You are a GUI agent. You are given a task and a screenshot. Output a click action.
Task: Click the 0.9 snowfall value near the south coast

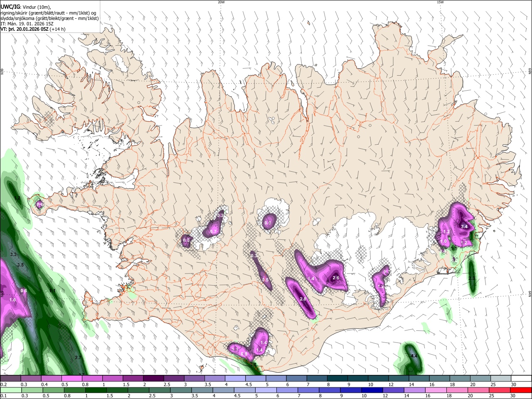coord(244,354)
